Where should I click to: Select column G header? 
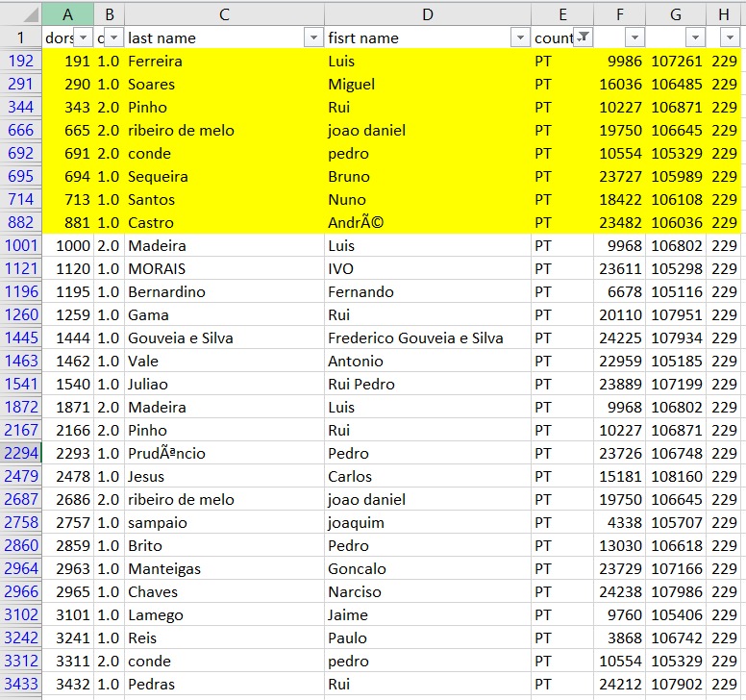point(676,14)
